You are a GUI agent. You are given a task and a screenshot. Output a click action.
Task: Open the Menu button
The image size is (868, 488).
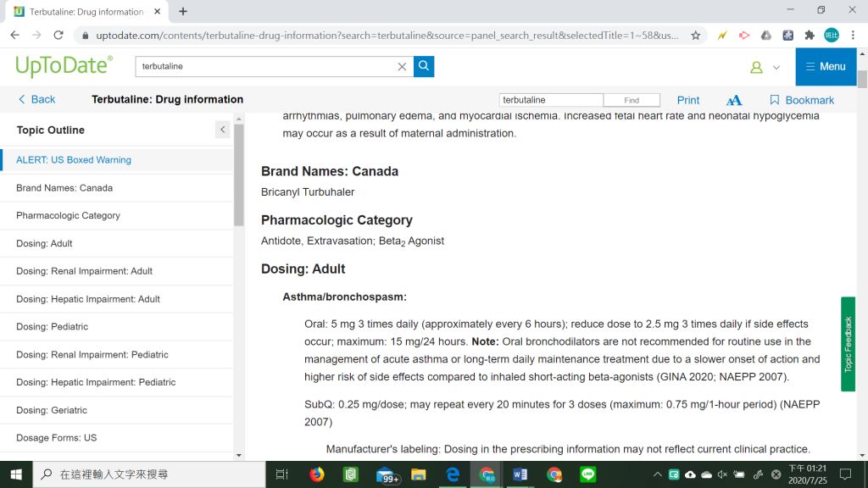[826, 67]
